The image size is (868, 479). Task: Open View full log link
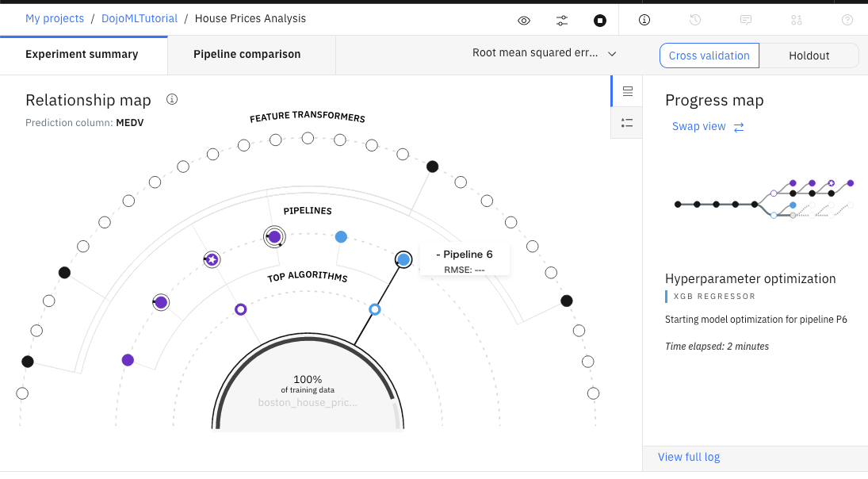coord(689,457)
